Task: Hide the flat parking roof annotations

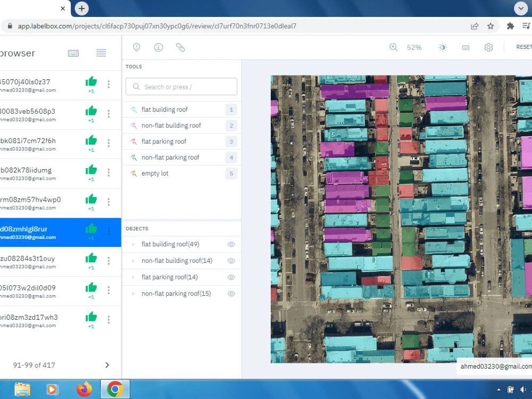Action: click(231, 277)
